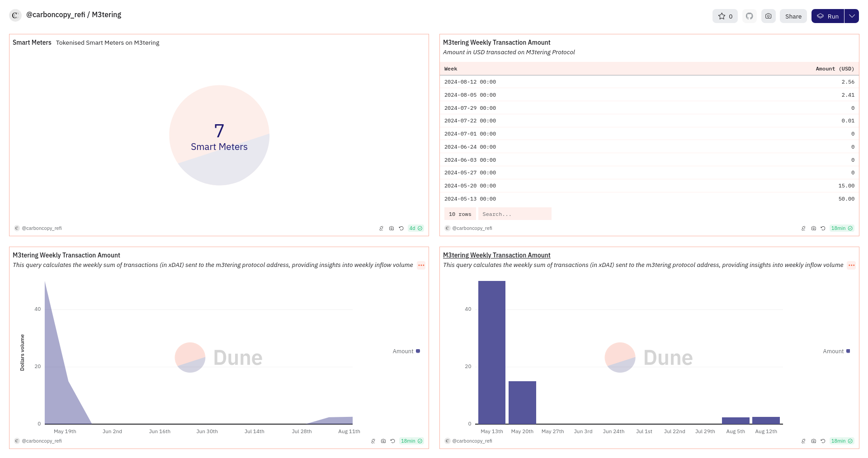The height and width of the screenshot is (458, 868).
Task: Star the M3tering dashboard
Action: click(x=725, y=16)
